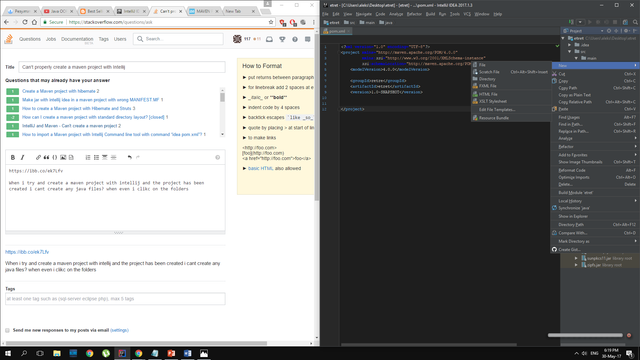Open editor help icon in toolbar

(218, 157)
